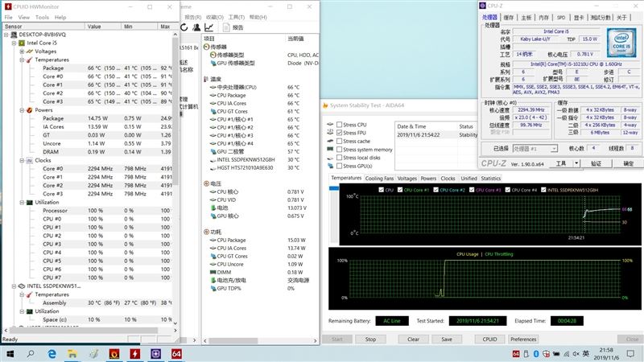Viewport: 644px width, 362px height.
Task: Collapse the Clocks tree node
Action: (22, 160)
